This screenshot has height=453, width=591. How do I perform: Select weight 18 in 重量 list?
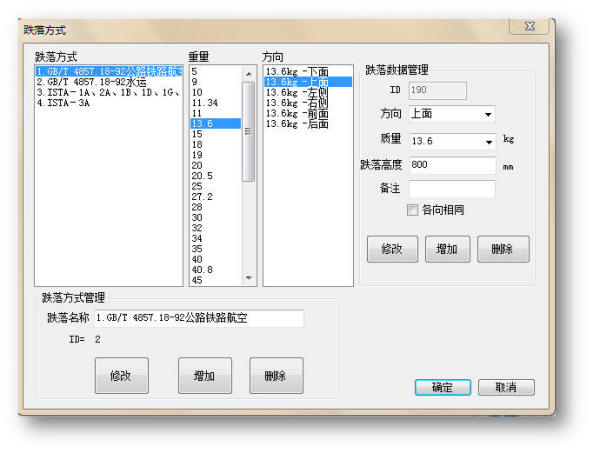pyautogui.click(x=216, y=144)
